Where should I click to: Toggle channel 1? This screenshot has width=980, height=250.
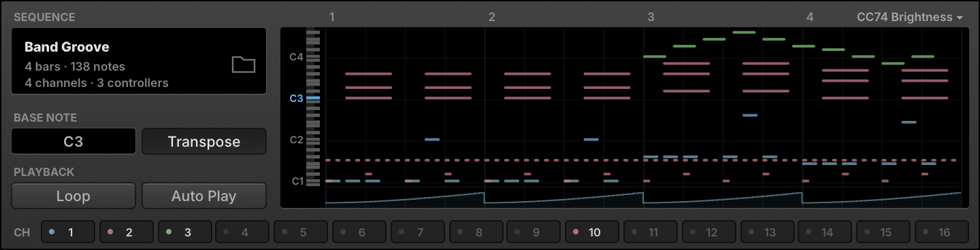pos(67,232)
